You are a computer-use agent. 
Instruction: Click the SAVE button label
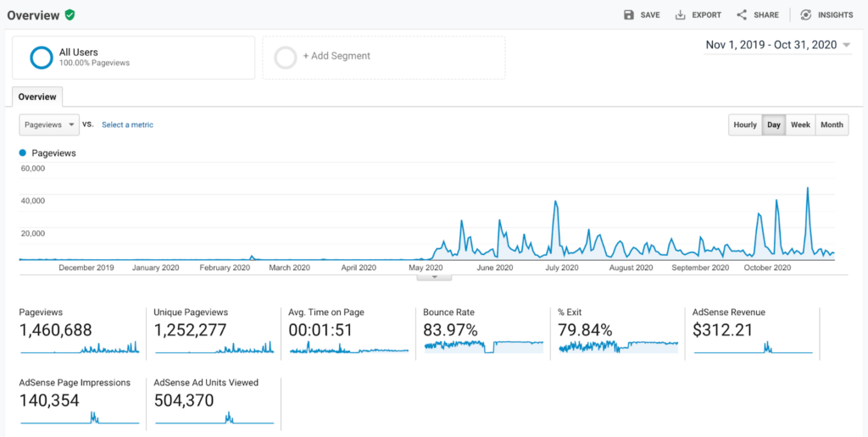click(x=650, y=15)
